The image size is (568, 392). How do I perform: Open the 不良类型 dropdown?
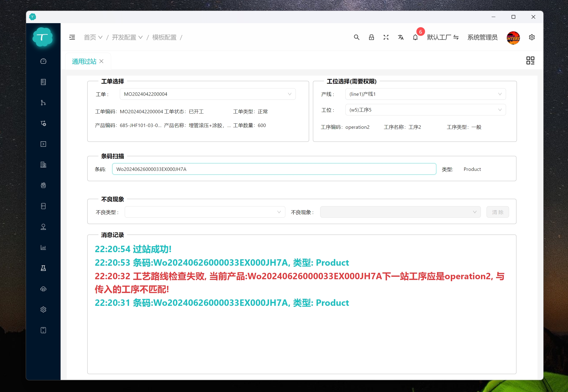204,212
